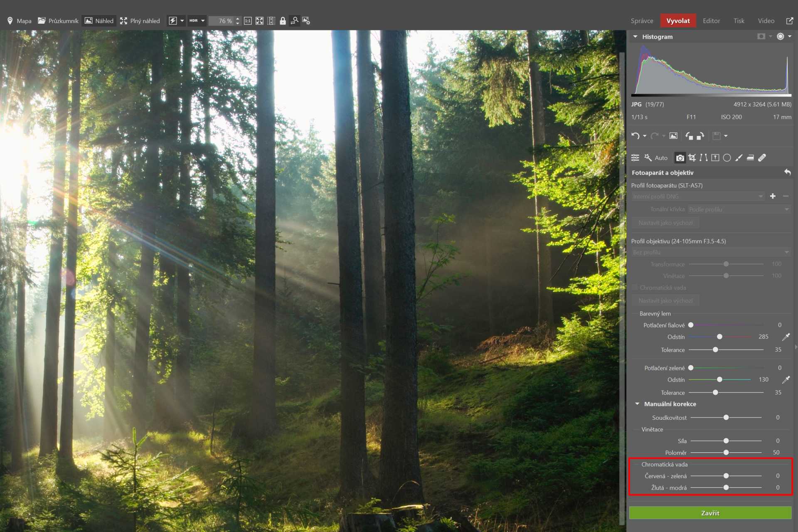Switch to the Editor tab
Viewport: 798px width, 532px height.
711,21
